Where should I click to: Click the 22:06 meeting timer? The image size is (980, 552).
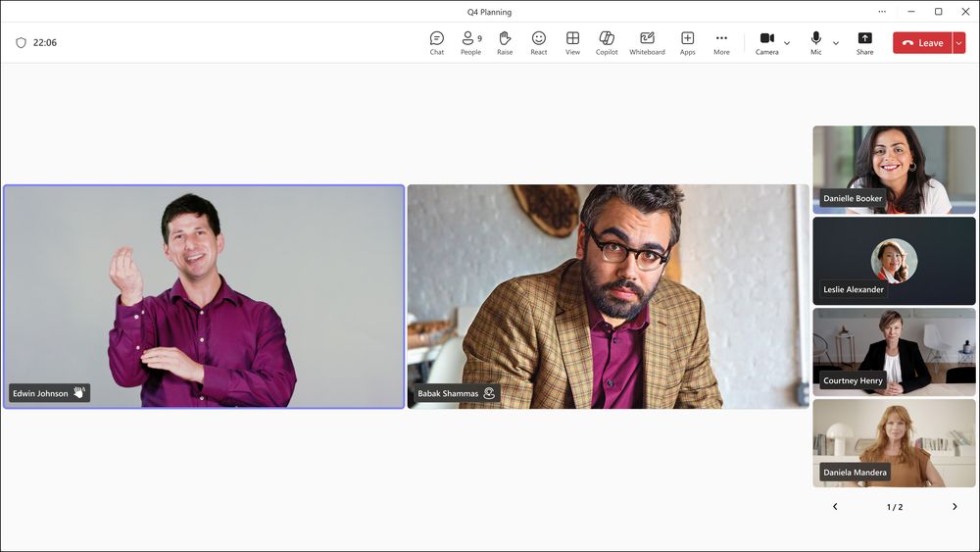tap(45, 42)
